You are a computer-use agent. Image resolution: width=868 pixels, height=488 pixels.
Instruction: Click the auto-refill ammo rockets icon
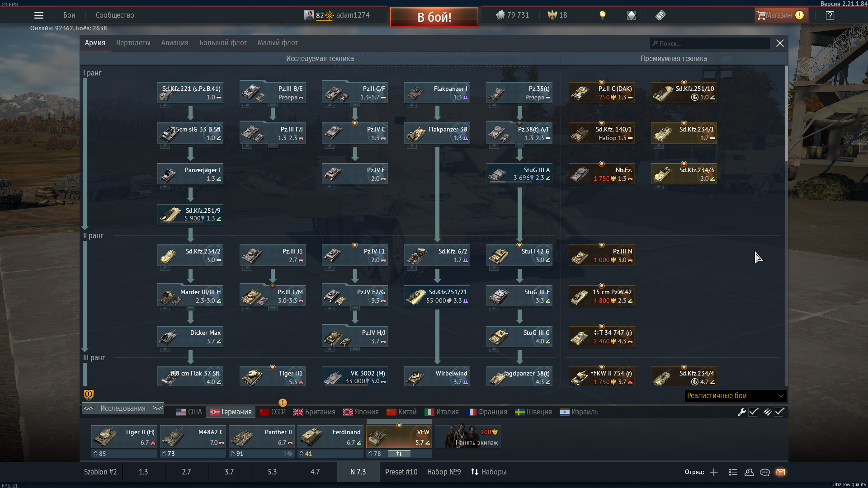click(x=767, y=412)
